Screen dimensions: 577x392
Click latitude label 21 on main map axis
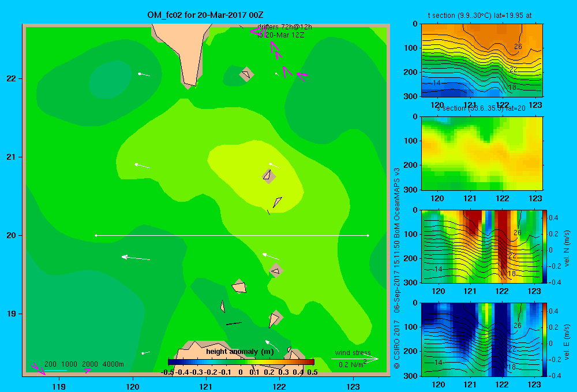point(12,157)
